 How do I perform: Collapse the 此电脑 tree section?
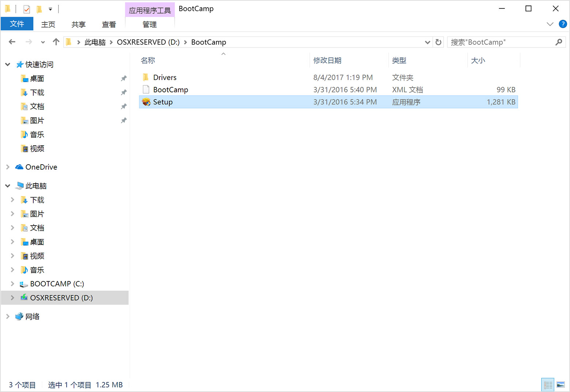(x=8, y=186)
